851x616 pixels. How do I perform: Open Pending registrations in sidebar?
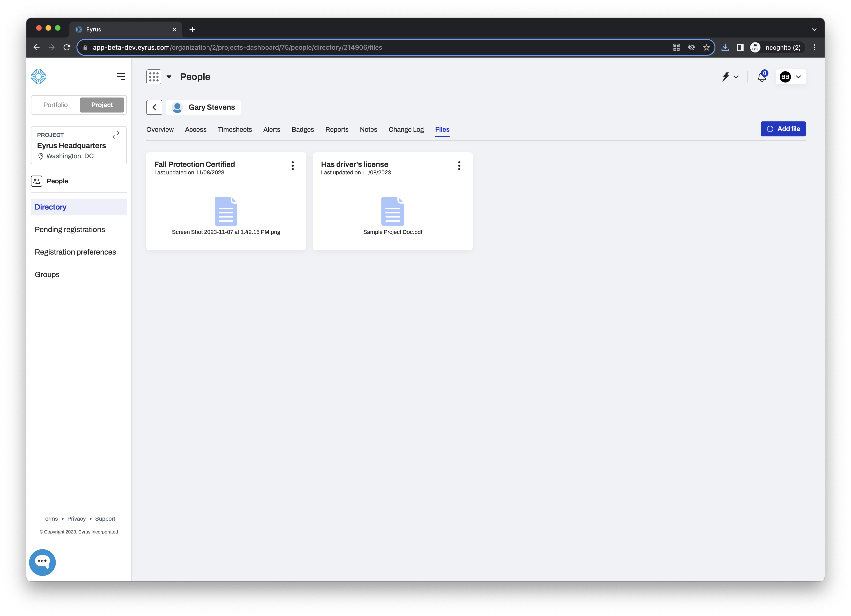(x=70, y=229)
